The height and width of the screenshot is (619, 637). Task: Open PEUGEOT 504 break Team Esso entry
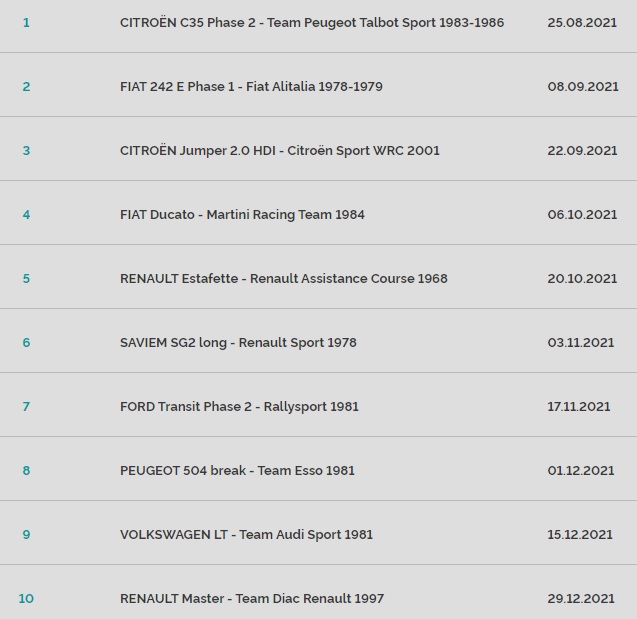(237, 471)
